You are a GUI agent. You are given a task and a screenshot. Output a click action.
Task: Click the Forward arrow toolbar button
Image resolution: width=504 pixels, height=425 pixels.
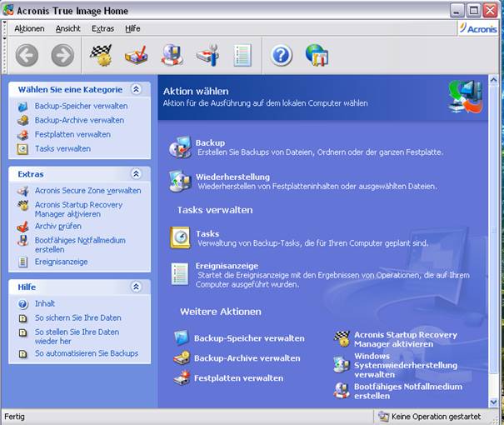62,56
